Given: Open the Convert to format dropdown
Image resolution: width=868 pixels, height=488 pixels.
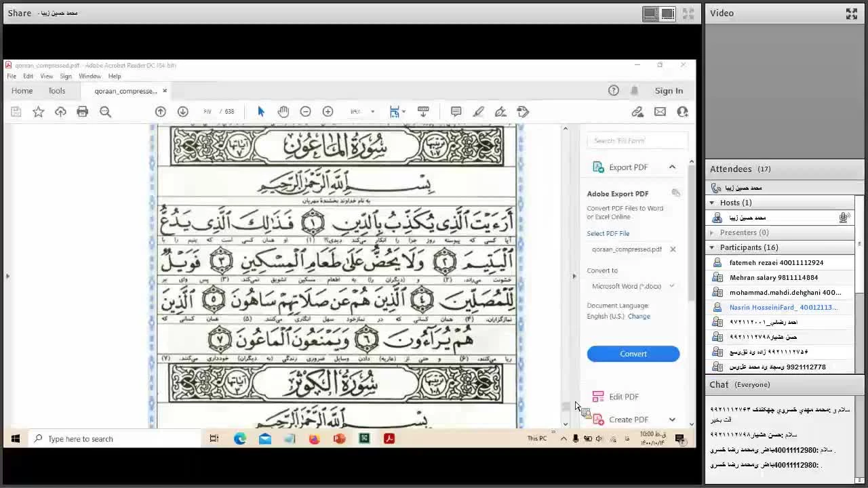Looking at the screenshot, I should 633,286.
